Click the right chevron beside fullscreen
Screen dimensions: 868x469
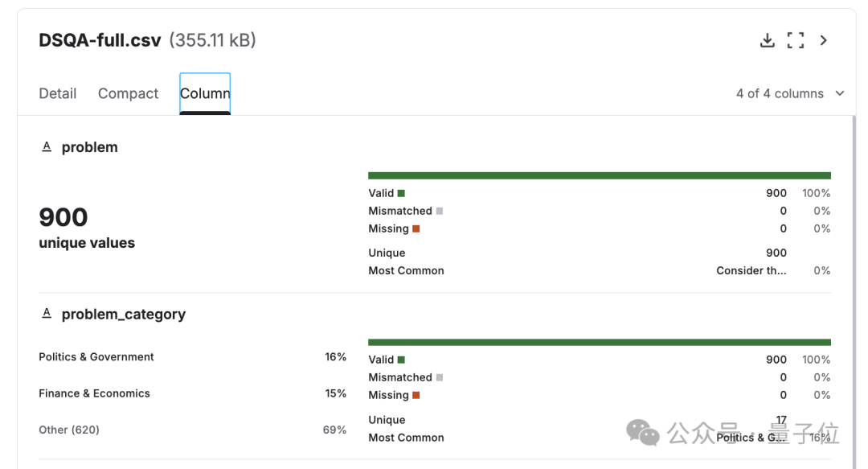click(824, 40)
